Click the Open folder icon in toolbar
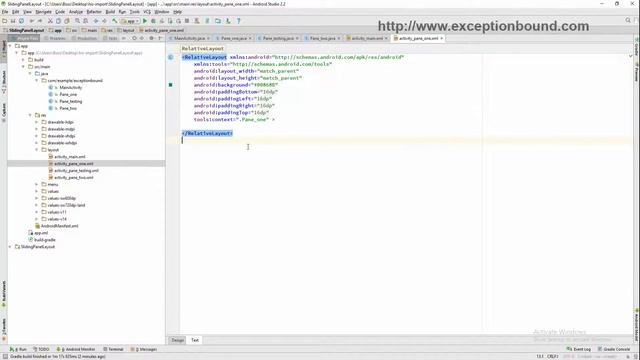This screenshot has height=360, width=640. [4, 21]
